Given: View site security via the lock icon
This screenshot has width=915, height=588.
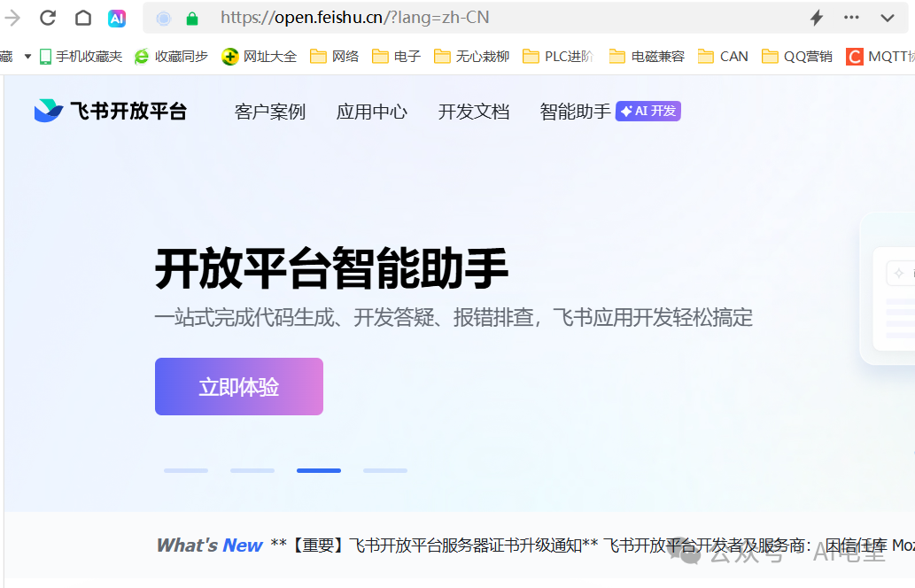Looking at the screenshot, I should point(191,17).
